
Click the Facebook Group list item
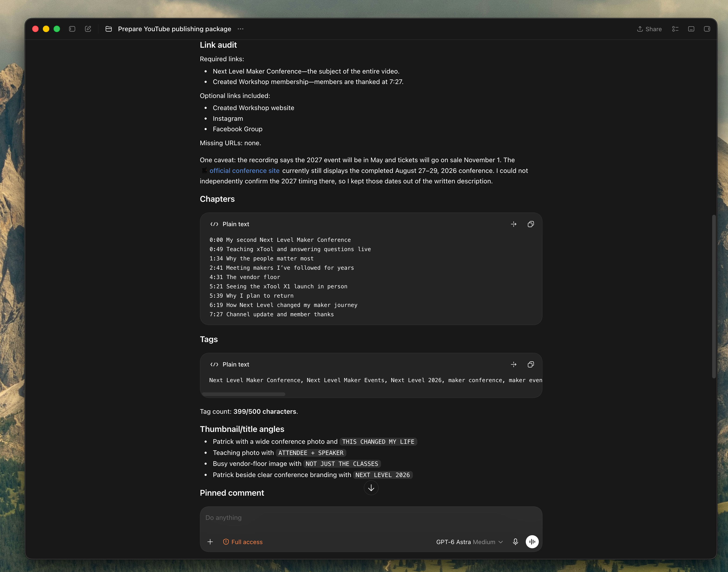(237, 129)
